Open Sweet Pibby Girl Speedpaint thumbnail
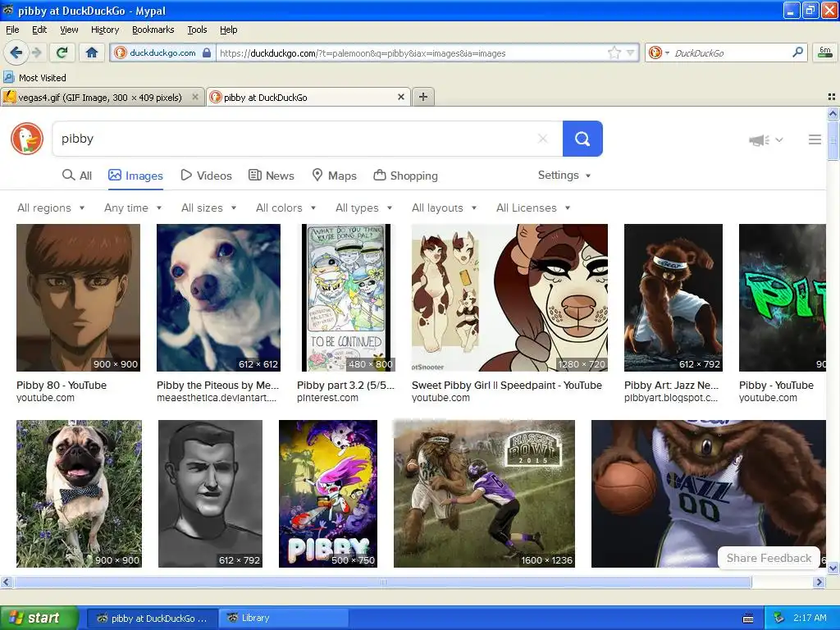Screen dimensions: 840x630 (x=509, y=298)
